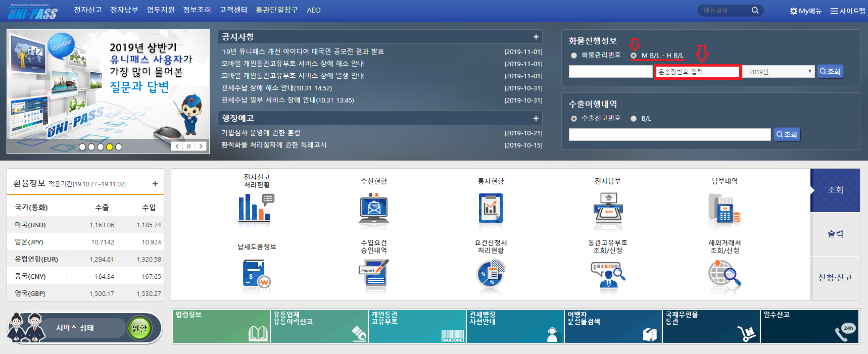Open 전자납부 menu
The image size is (868, 354).
point(124,10)
